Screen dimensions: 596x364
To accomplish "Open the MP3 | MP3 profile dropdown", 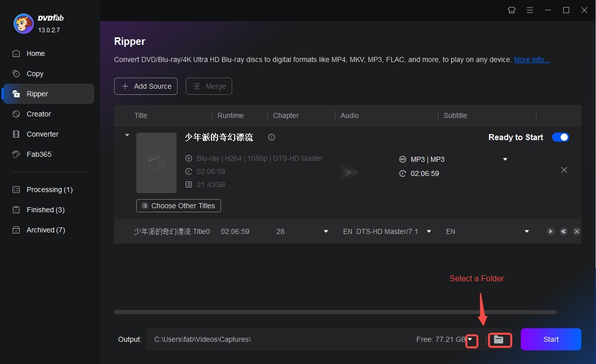I will tap(505, 159).
